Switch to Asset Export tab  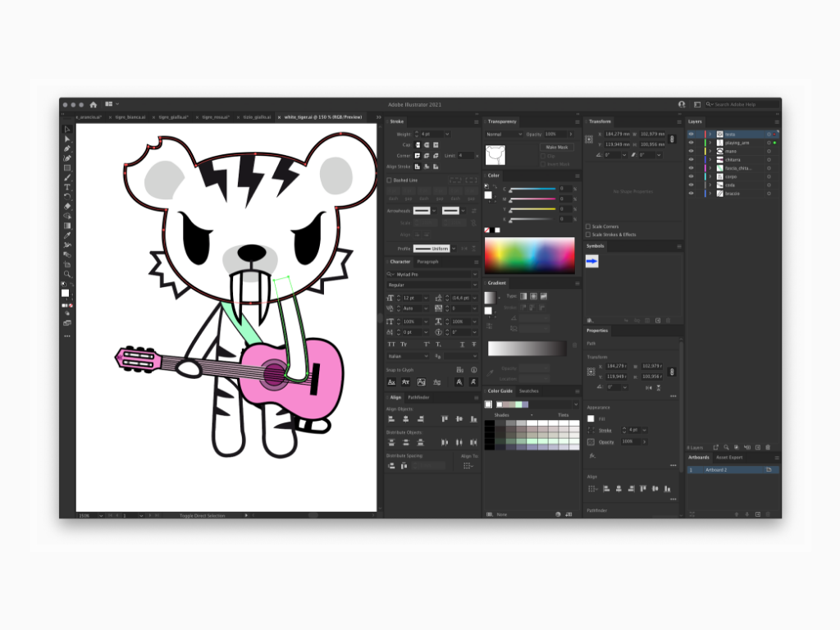(x=729, y=458)
